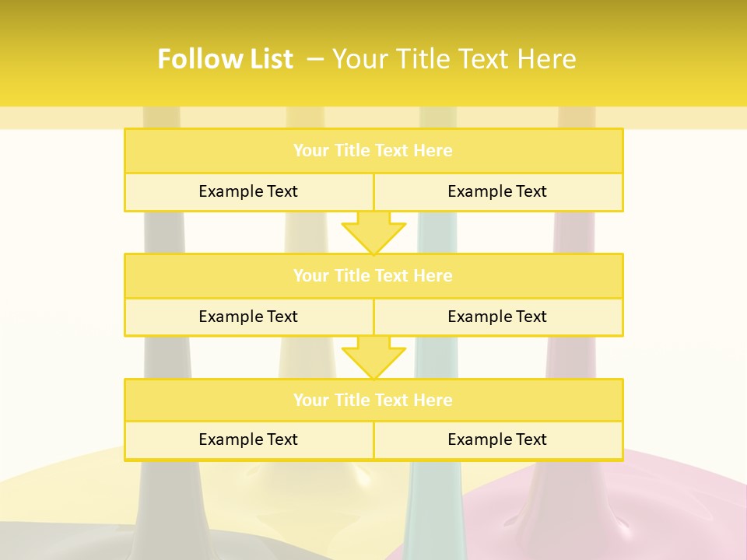Click the bold "Follow List" title text
This screenshot has height=560, width=747.
pyautogui.click(x=225, y=59)
